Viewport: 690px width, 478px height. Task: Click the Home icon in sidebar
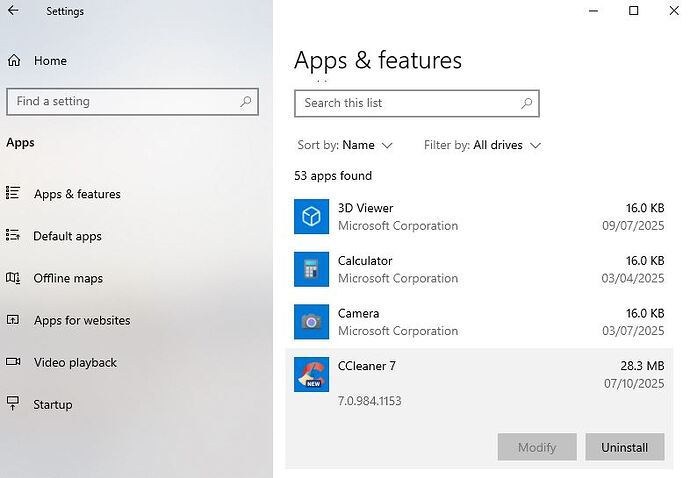click(14, 61)
